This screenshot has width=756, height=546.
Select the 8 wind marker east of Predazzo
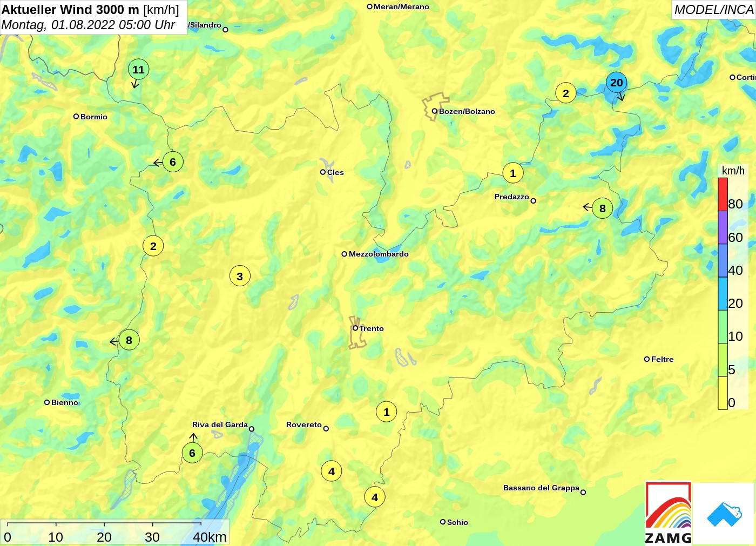(603, 208)
